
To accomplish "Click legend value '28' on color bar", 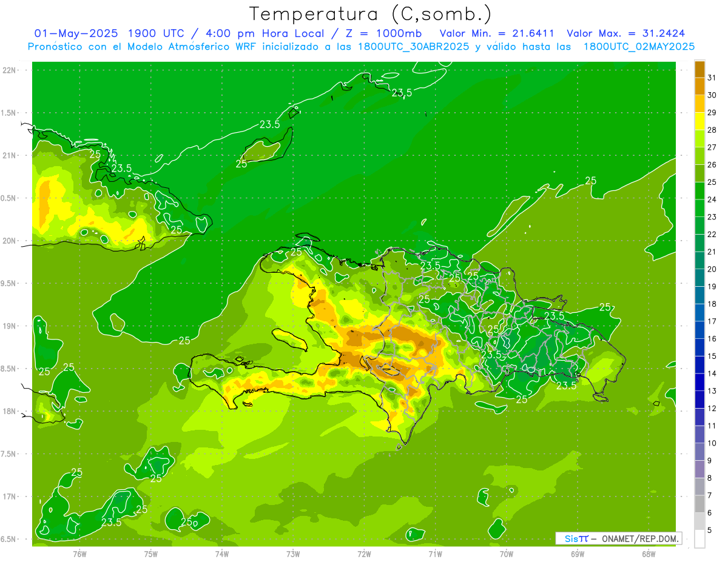I will pyautogui.click(x=712, y=130).
